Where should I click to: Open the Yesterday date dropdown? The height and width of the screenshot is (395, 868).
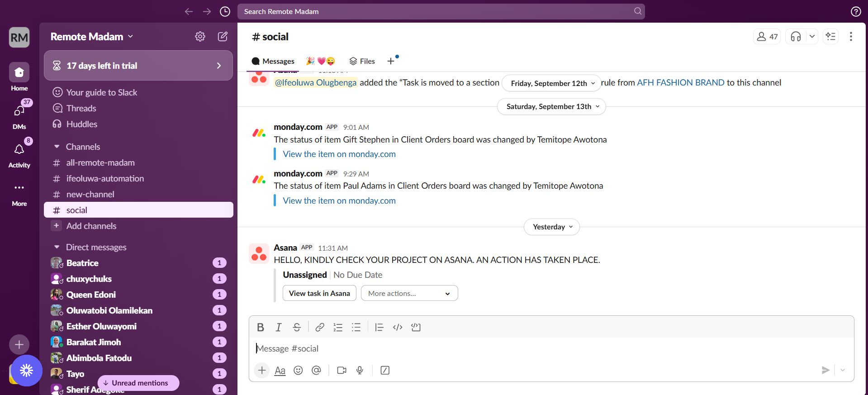coord(552,227)
